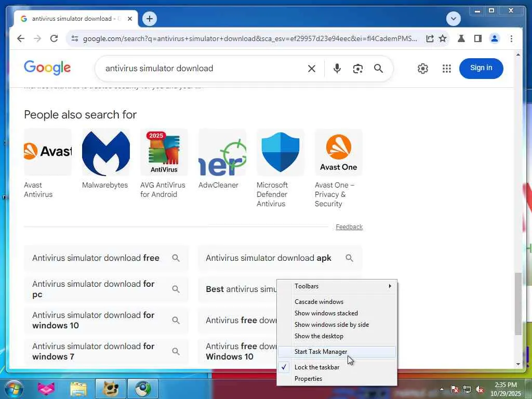Go back to the previous page
The image size is (532, 399).
pyautogui.click(x=21, y=38)
